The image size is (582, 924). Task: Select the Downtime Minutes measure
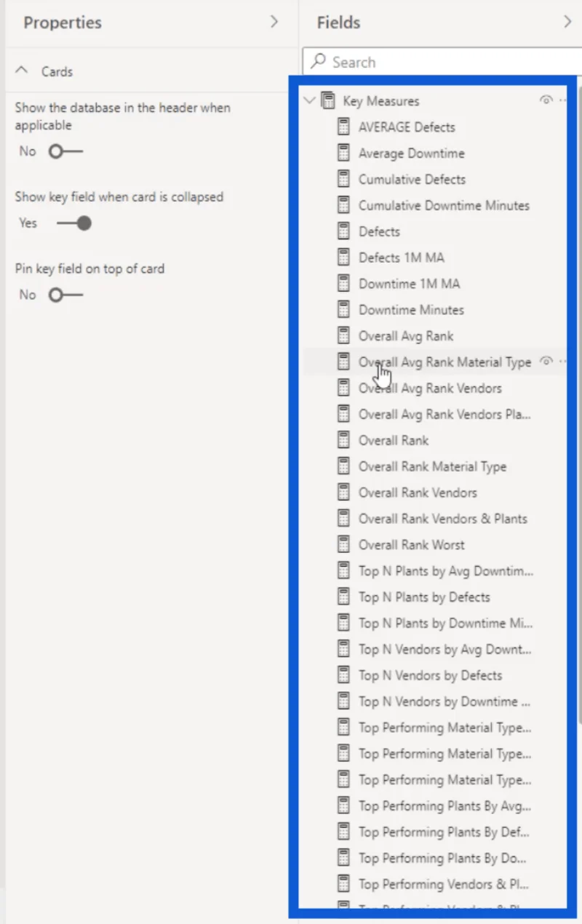pyautogui.click(x=411, y=309)
